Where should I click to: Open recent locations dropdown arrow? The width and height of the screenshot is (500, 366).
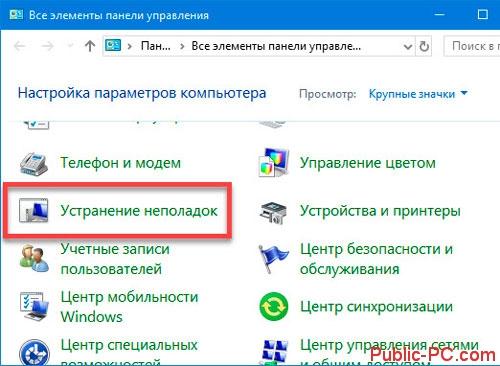pos(70,46)
